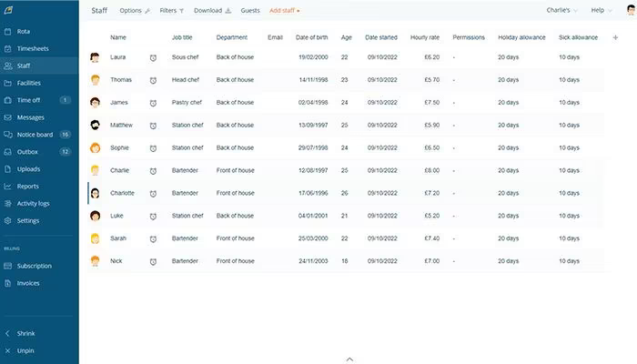Click Laura's clock icon
This screenshot has height=364, width=637.
(153, 57)
